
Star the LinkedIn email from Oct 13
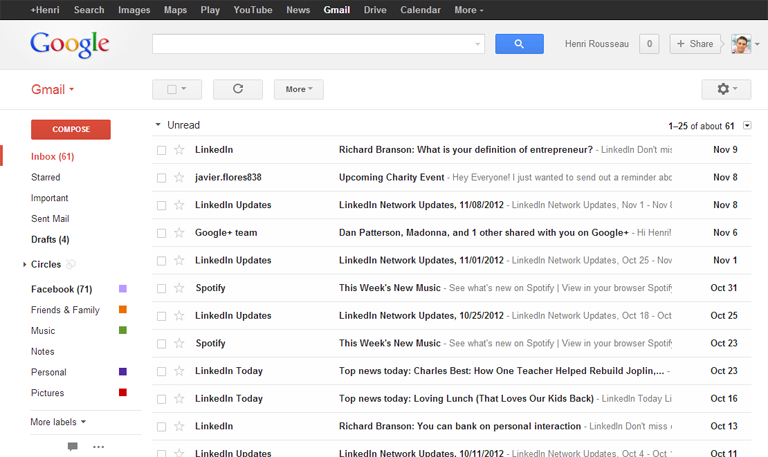[x=179, y=427]
